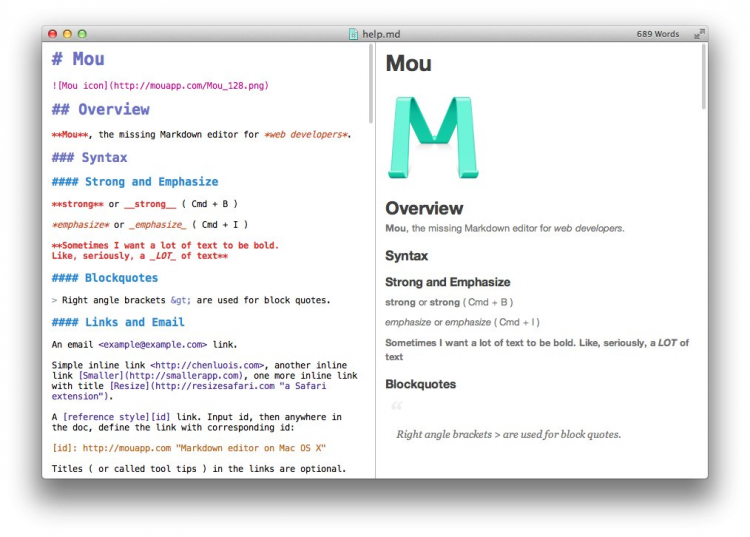
Task: Click the help.md document icon in title bar
Action: (353, 34)
